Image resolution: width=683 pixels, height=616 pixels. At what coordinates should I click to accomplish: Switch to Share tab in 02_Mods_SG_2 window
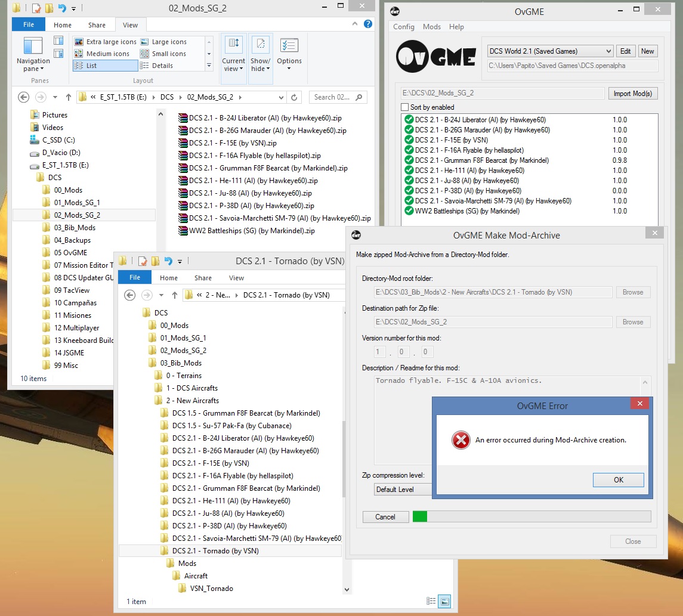coord(97,25)
